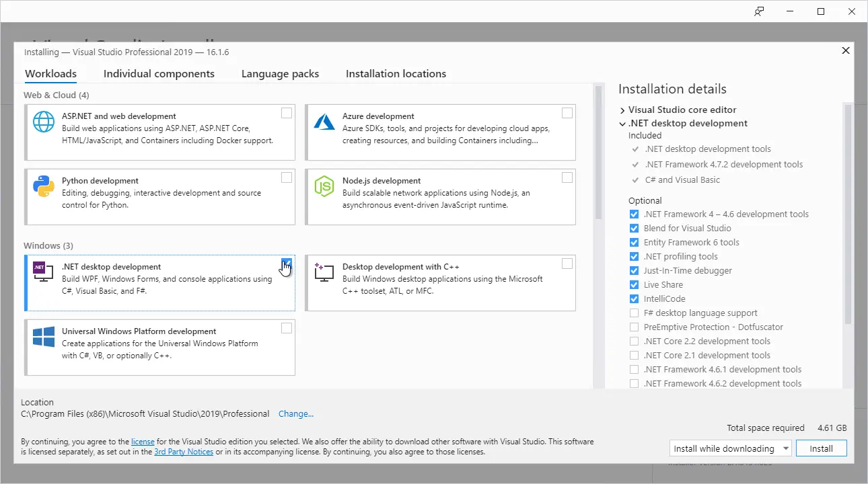
Task: Uncheck Just-In-Time debugger option
Action: [634, 271]
